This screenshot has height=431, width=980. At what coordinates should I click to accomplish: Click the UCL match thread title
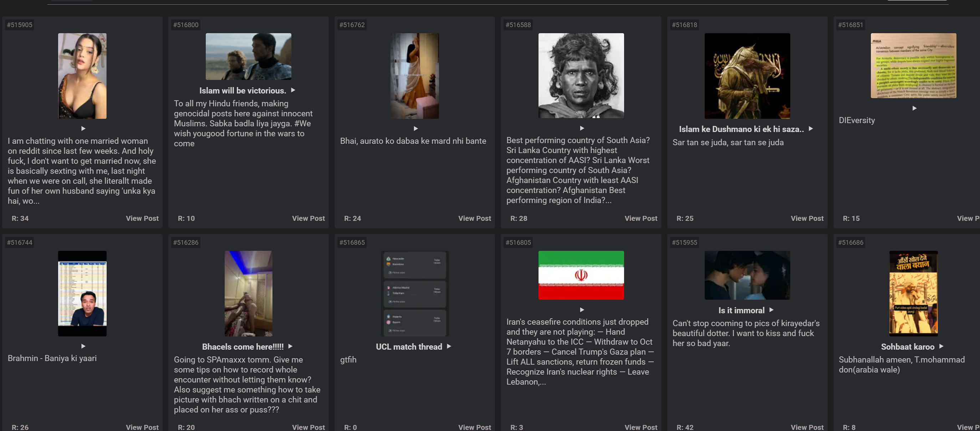coord(409,346)
